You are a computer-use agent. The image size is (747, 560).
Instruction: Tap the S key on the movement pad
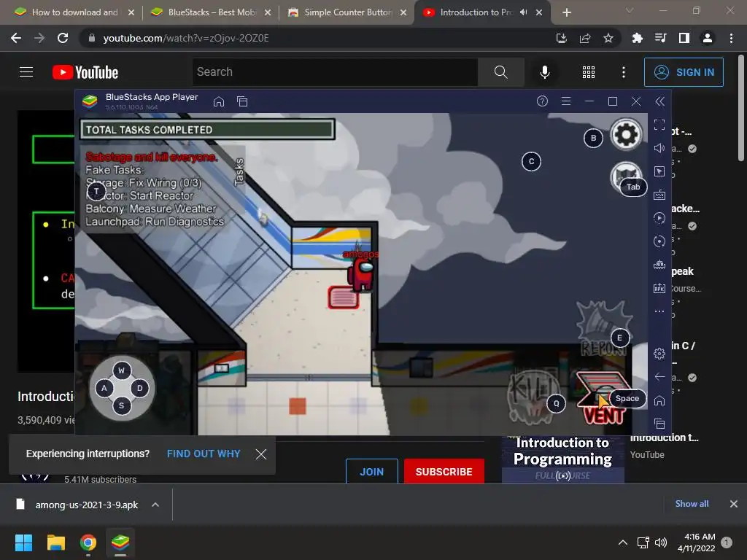pos(122,405)
